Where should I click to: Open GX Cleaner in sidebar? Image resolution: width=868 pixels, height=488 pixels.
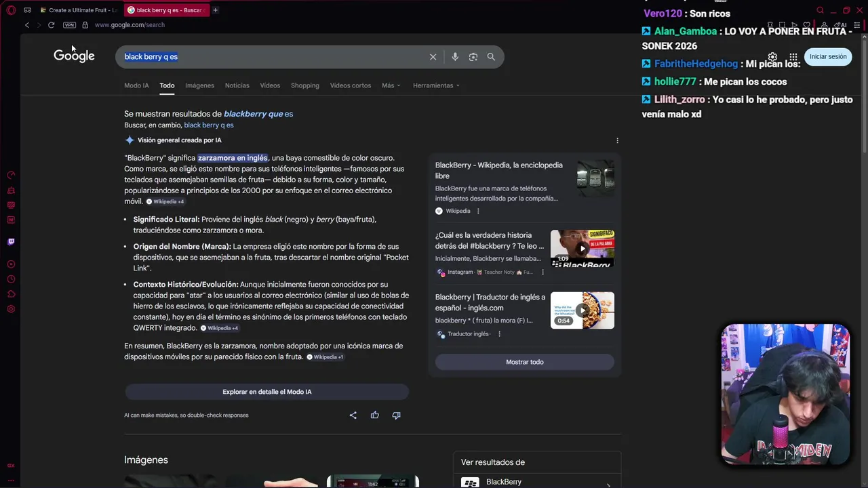click(x=11, y=190)
